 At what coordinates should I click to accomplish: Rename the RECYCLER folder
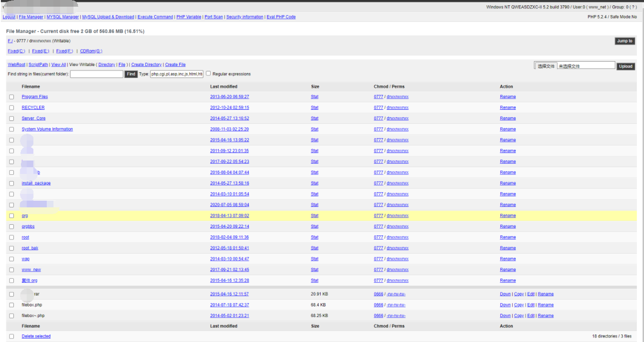click(508, 107)
